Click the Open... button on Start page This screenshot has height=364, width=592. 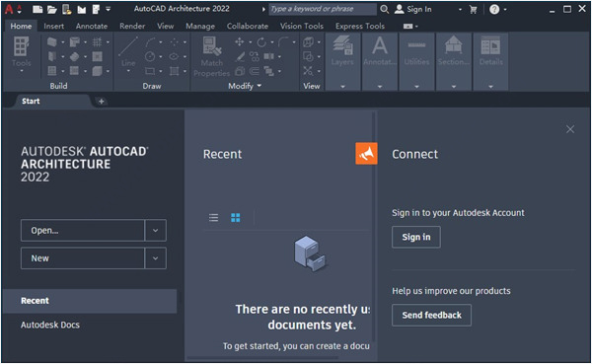pos(83,230)
